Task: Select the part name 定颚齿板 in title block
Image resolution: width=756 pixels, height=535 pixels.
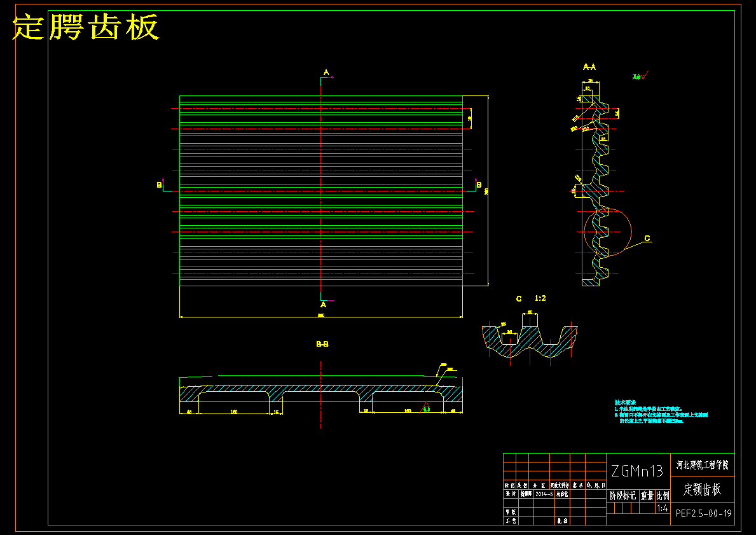Action: (702, 490)
